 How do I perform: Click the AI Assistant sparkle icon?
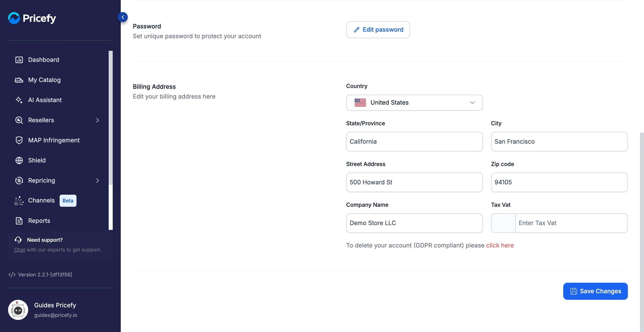19,100
